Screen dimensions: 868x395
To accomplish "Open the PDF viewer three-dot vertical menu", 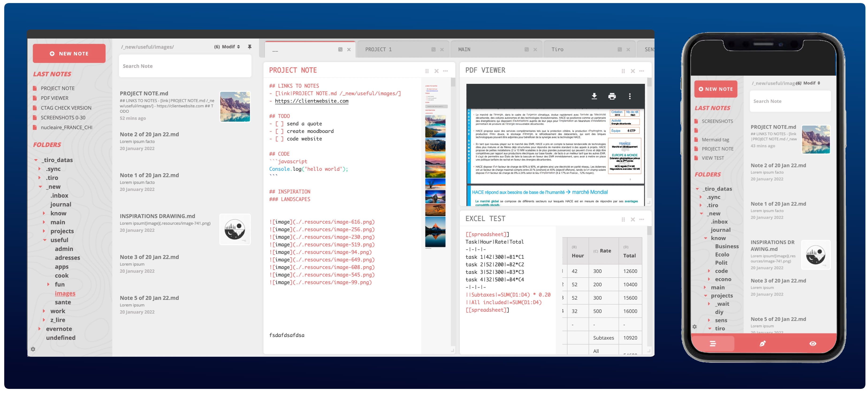I will pyautogui.click(x=629, y=97).
